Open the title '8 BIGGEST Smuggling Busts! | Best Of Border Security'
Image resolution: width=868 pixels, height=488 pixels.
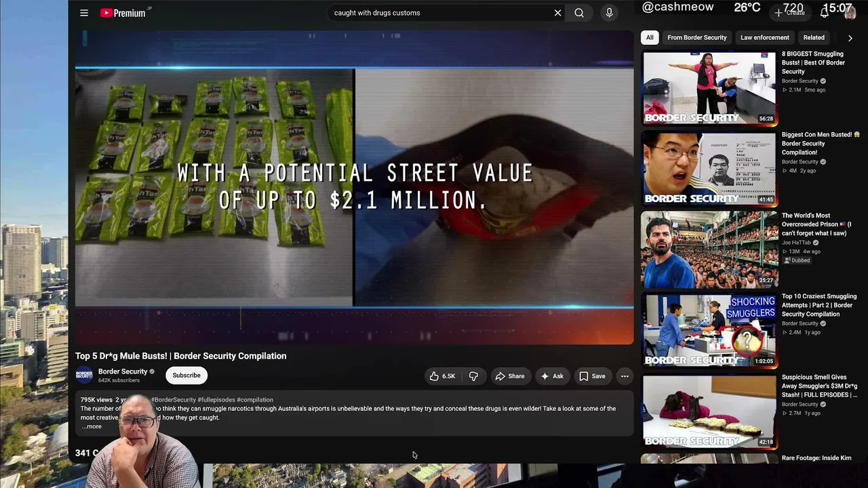click(814, 62)
